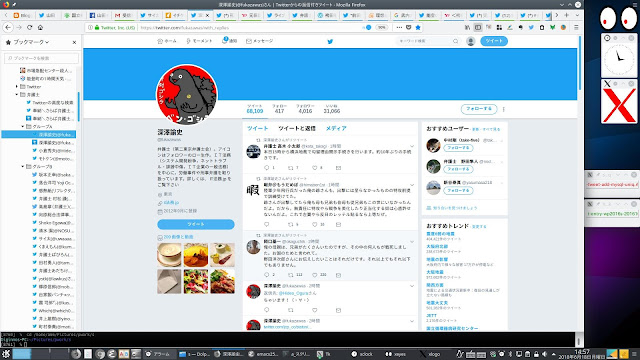Image resolution: width=640 pixels, height=360 pixels.
Task: Click the profile avatar icon in the Twitter header
Action: (471, 41)
